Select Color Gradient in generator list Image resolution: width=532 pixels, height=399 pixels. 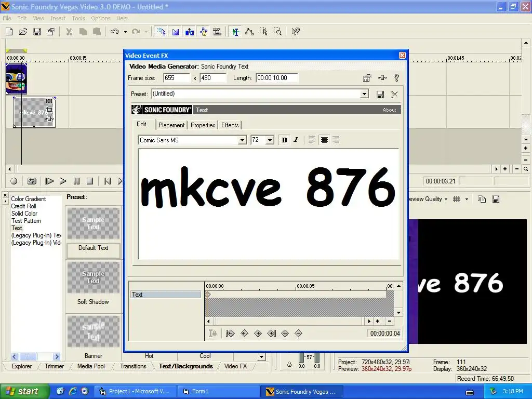[x=29, y=199]
